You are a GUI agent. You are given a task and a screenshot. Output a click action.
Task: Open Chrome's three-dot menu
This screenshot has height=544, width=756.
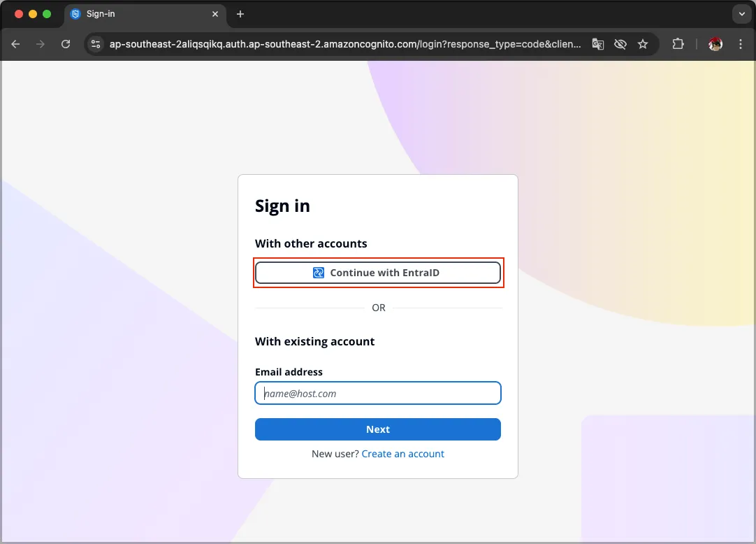pyautogui.click(x=741, y=44)
